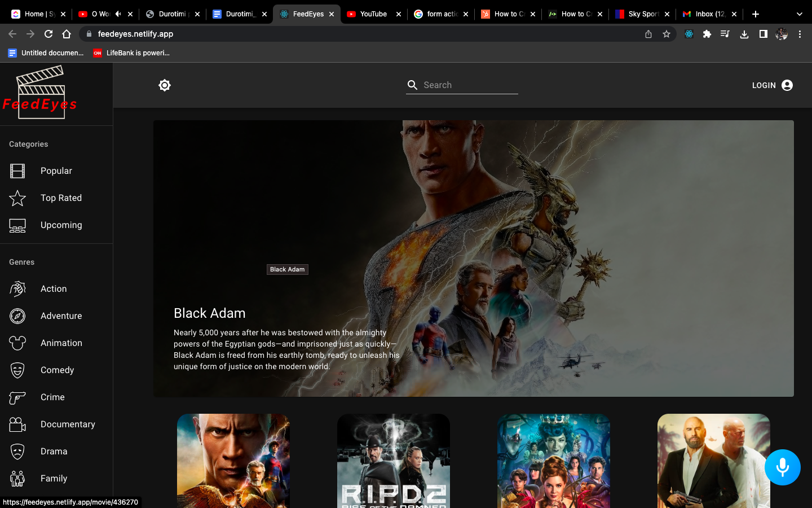The width and height of the screenshot is (812, 508).
Task: Open the Animation genre link
Action: pyautogui.click(x=56, y=343)
